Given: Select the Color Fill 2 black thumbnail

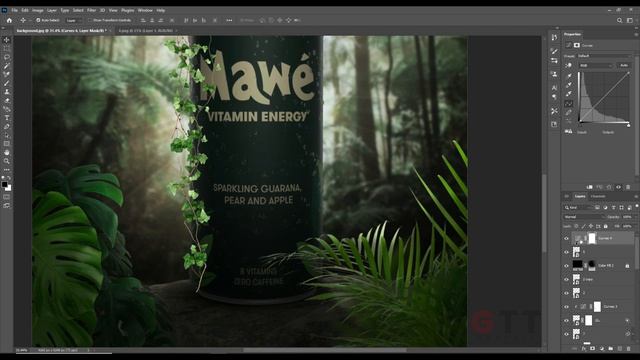Looking at the screenshot, I should coord(577,264).
